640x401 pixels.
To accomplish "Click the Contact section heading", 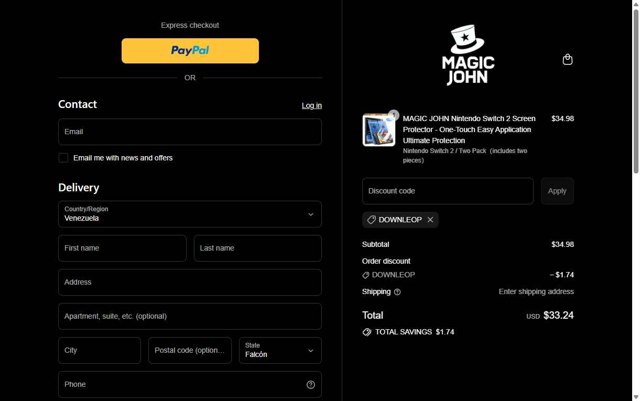I will tap(78, 105).
